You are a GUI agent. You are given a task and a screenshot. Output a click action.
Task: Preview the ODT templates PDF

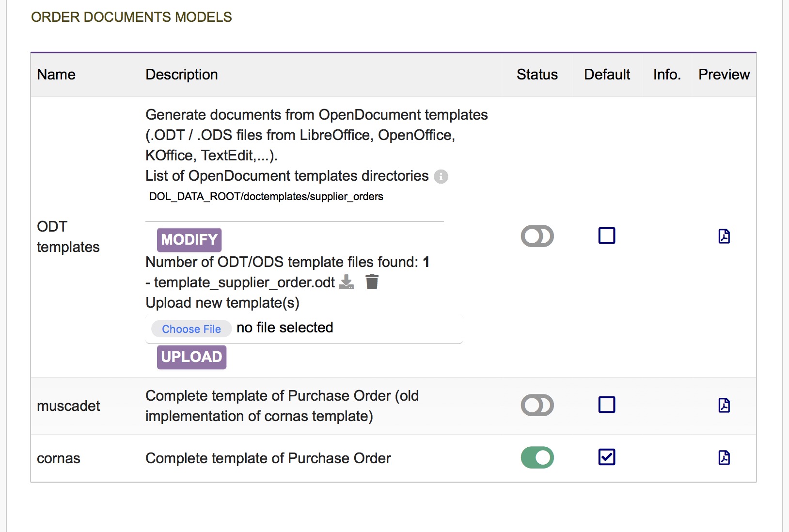tap(724, 236)
